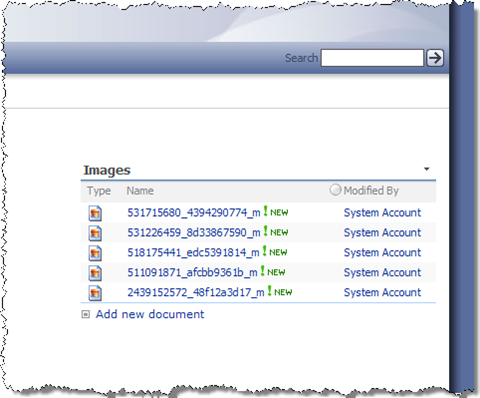Focus the Search text box

click(x=372, y=58)
